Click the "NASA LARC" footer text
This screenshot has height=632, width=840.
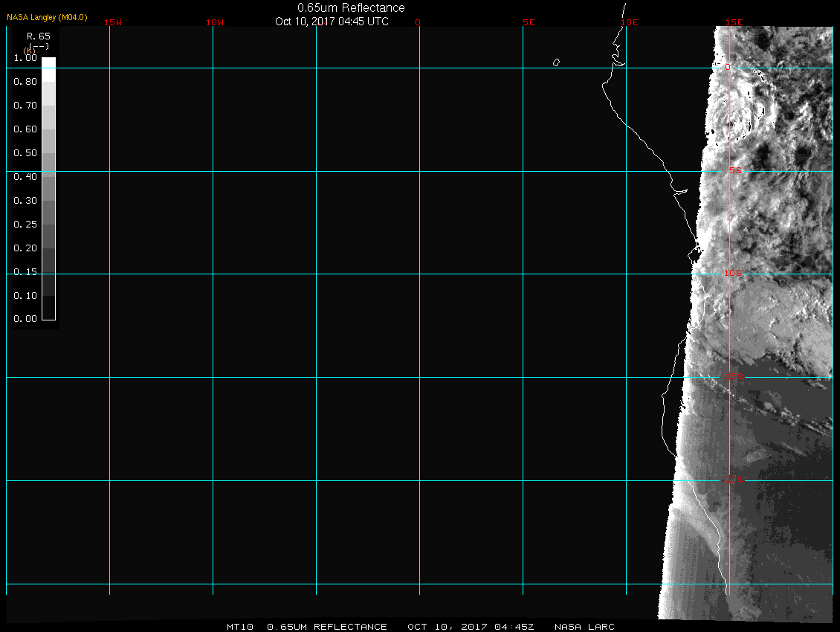(x=585, y=627)
